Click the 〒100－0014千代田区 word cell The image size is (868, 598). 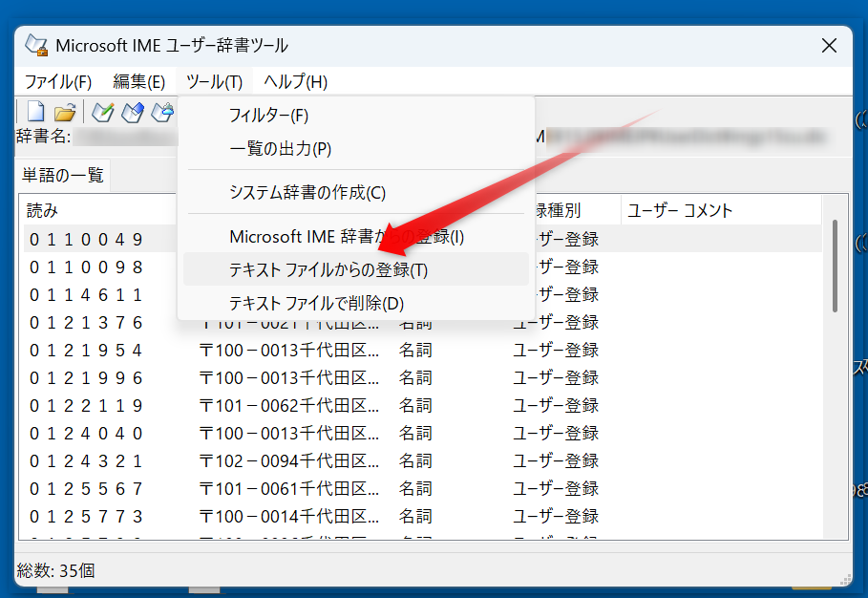coord(289,516)
